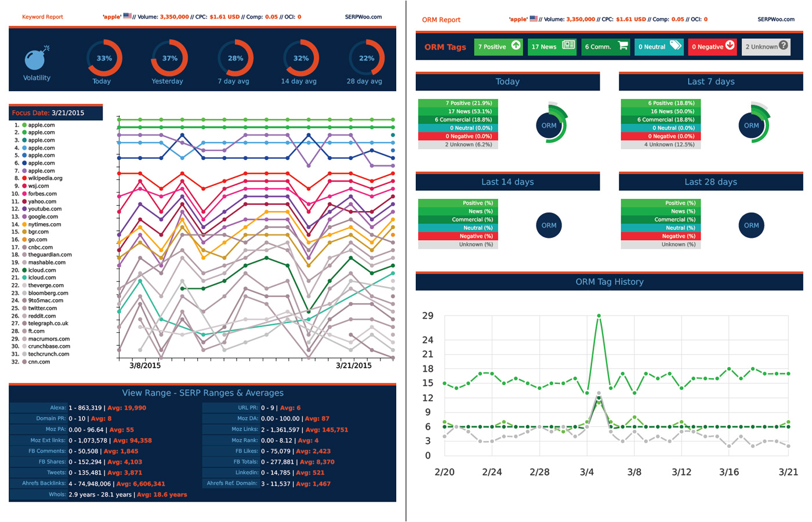Select reddit.com in ranking list

pyautogui.click(x=42, y=316)
